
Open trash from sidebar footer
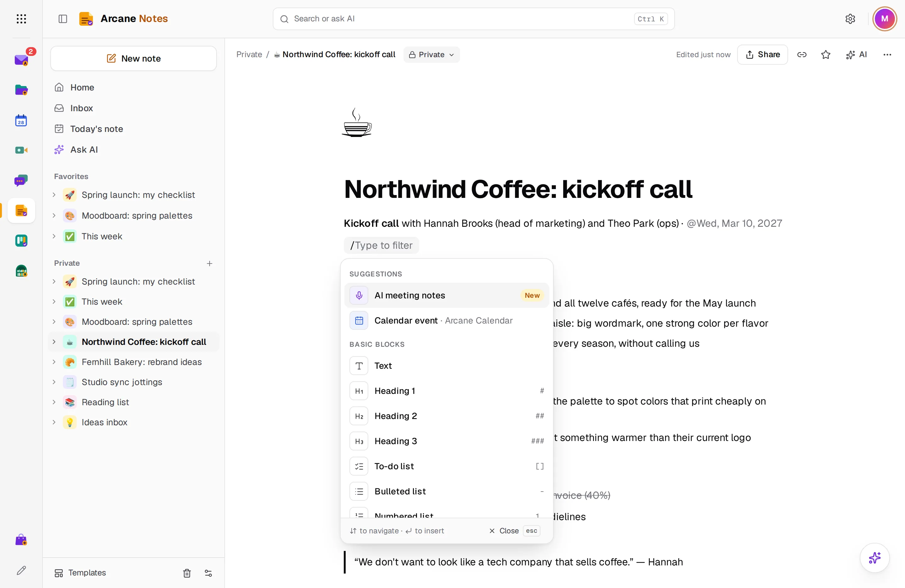[187, 573]
